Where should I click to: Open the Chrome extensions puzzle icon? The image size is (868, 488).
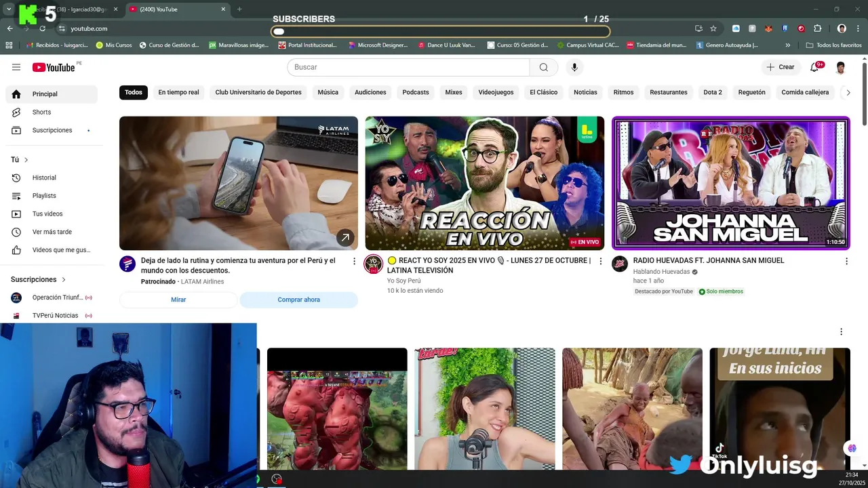817,28
